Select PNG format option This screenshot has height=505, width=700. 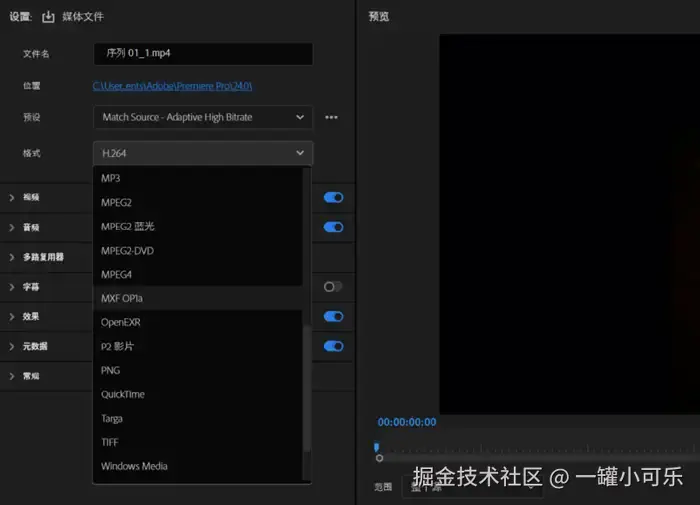coord(198,370)
